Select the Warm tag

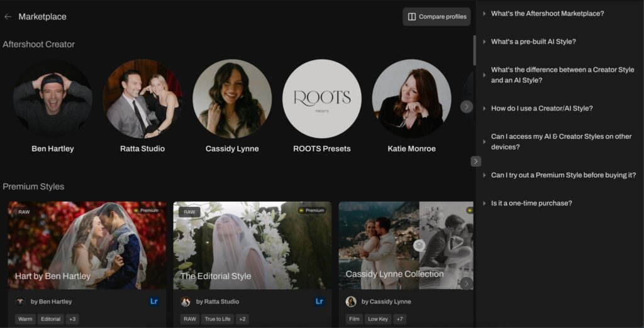click(25, 319)
